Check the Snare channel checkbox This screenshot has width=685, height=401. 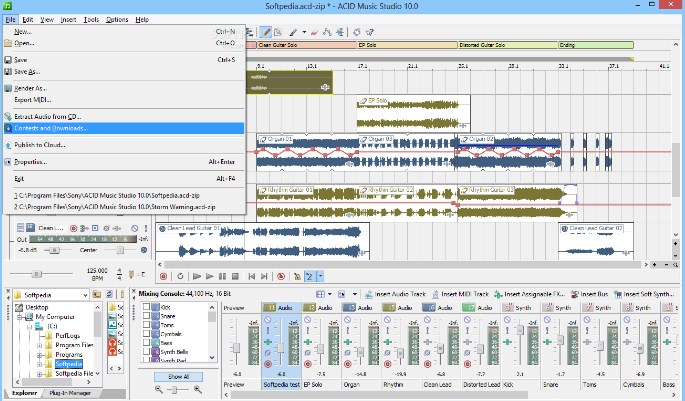coord(146,316)
